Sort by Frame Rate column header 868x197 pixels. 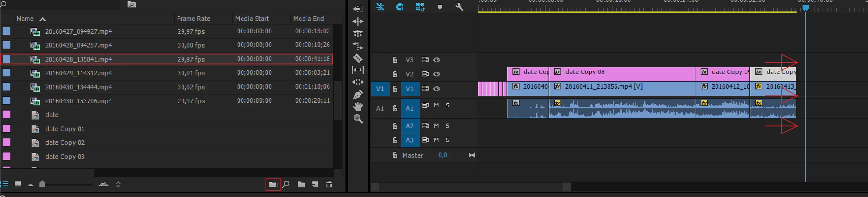pos(193,19)
